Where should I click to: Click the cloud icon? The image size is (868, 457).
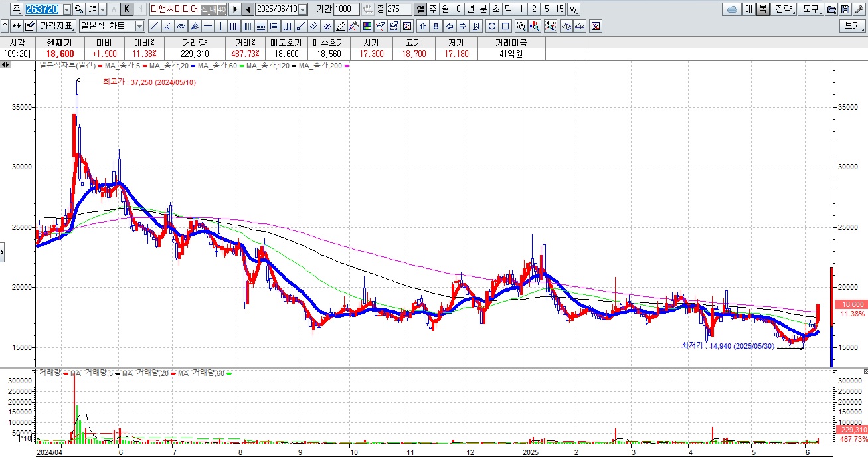click(x=732, y=9)
